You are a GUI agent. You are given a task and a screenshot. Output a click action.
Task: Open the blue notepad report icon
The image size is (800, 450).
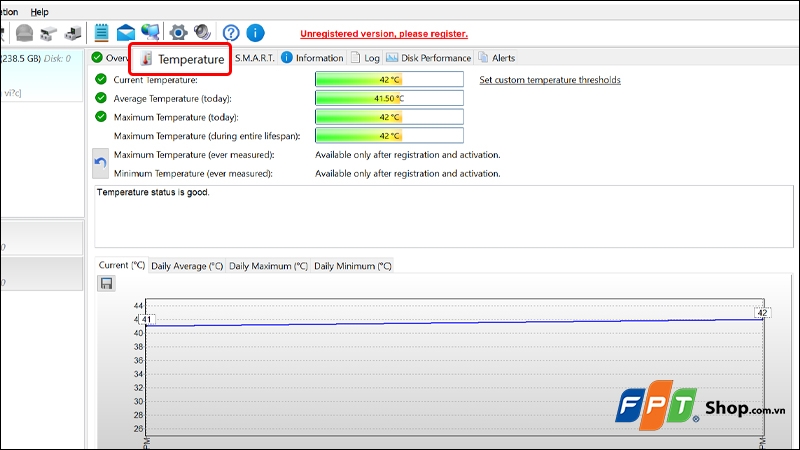click(x=102, y=33)
